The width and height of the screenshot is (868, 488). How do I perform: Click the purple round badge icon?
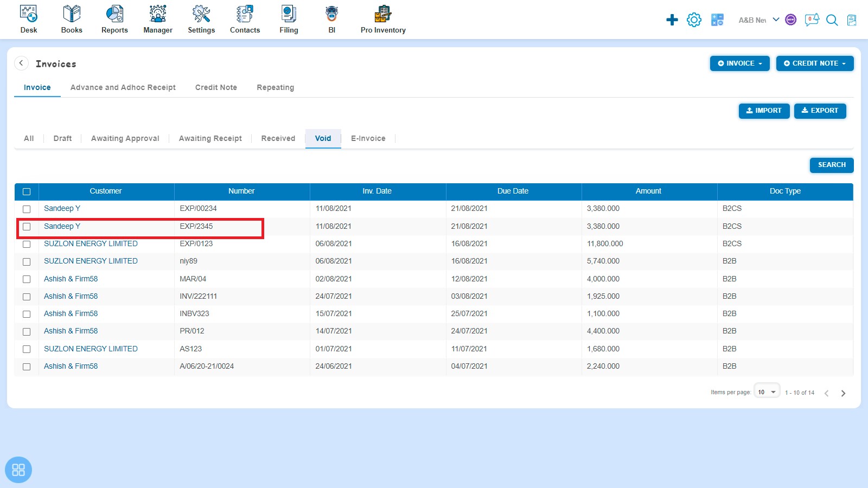791,20
